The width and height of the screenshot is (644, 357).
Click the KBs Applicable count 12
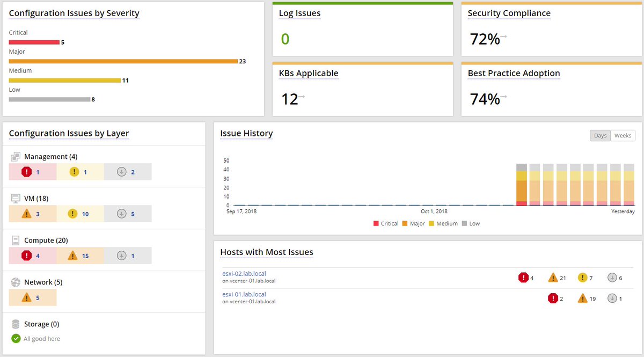pos(290,99)
